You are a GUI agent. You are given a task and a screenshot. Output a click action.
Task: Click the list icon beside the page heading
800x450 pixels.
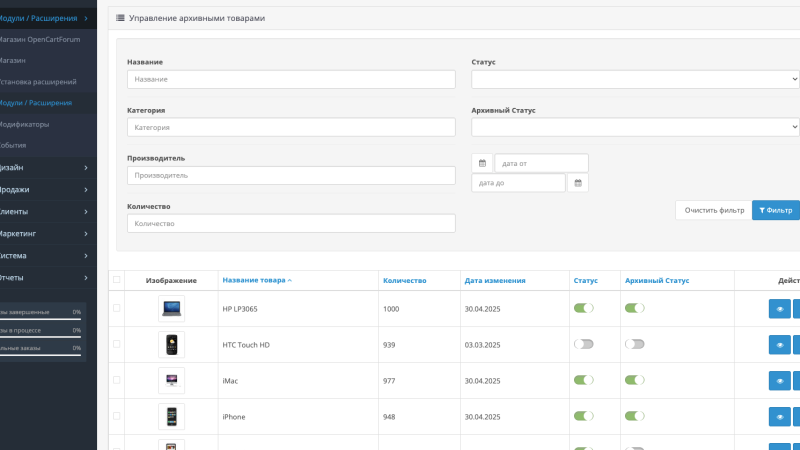click(120, 18)
